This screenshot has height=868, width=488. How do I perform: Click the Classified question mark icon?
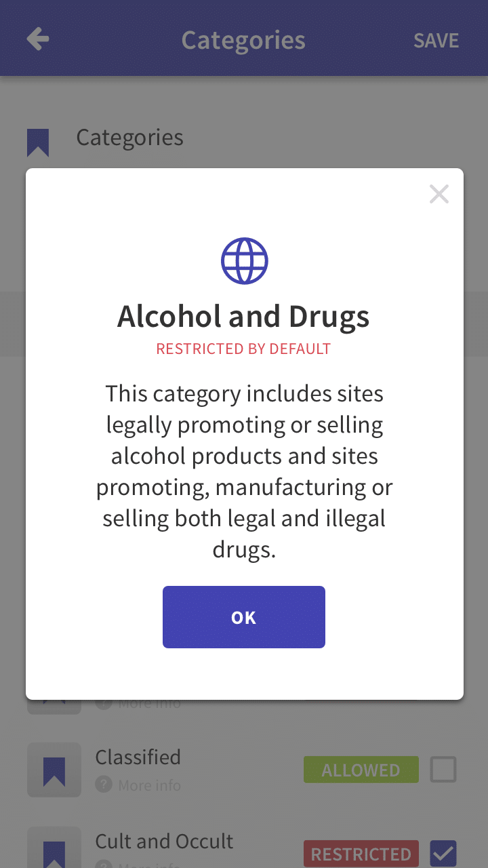[x=104, y=785]
